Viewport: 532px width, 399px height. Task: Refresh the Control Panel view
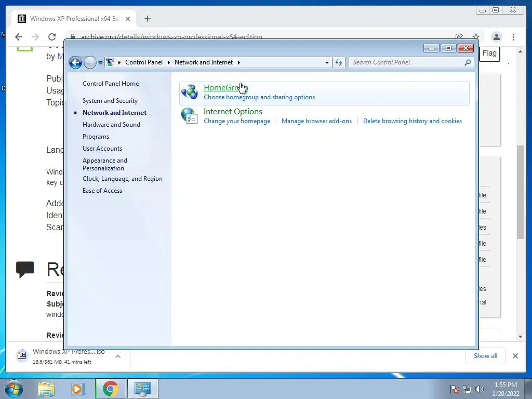pos(339,62)
